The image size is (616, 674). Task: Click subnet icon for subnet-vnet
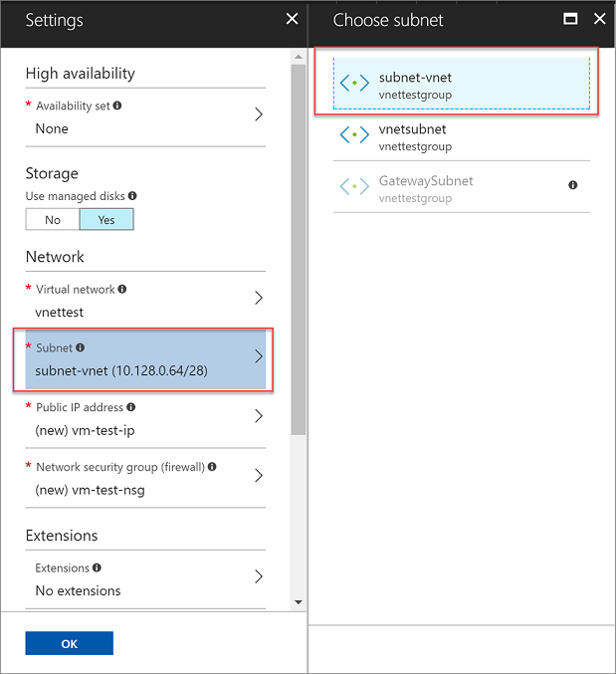click(354, 83)
